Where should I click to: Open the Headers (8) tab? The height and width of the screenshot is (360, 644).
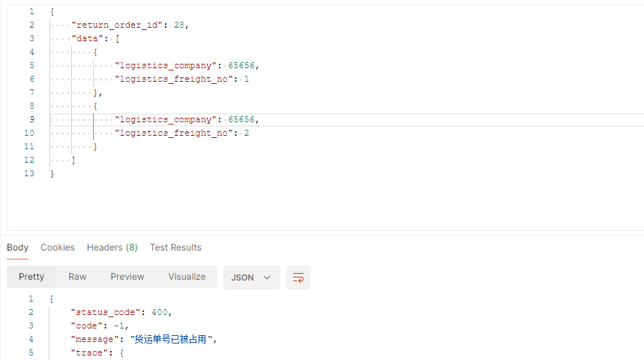(x=112, y=247)
